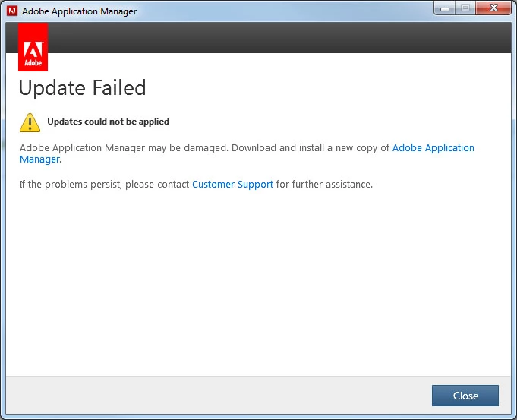Image resolution: width=517 pixels, height=420 pixels.
Task: Click the Close button
Action: tap(465, 396)
